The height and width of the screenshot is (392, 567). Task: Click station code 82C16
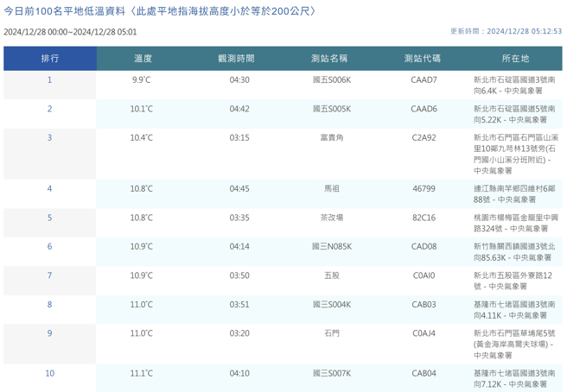click(x=424, y=218)
